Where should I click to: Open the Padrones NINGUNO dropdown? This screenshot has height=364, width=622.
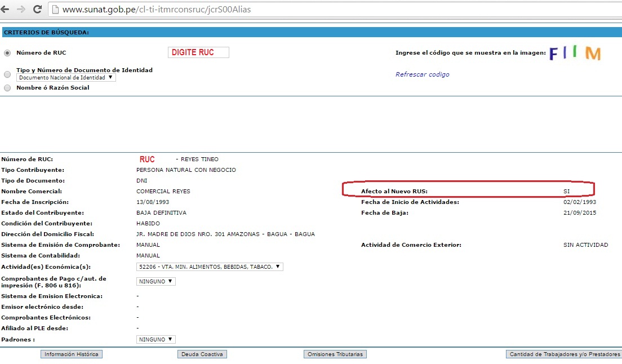(x=155, y=339)
